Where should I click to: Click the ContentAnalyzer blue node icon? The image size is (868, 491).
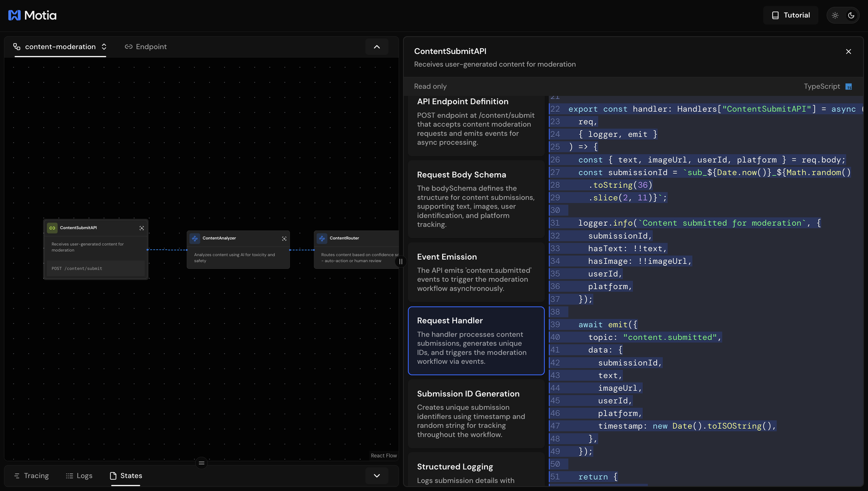pos(195,238)
